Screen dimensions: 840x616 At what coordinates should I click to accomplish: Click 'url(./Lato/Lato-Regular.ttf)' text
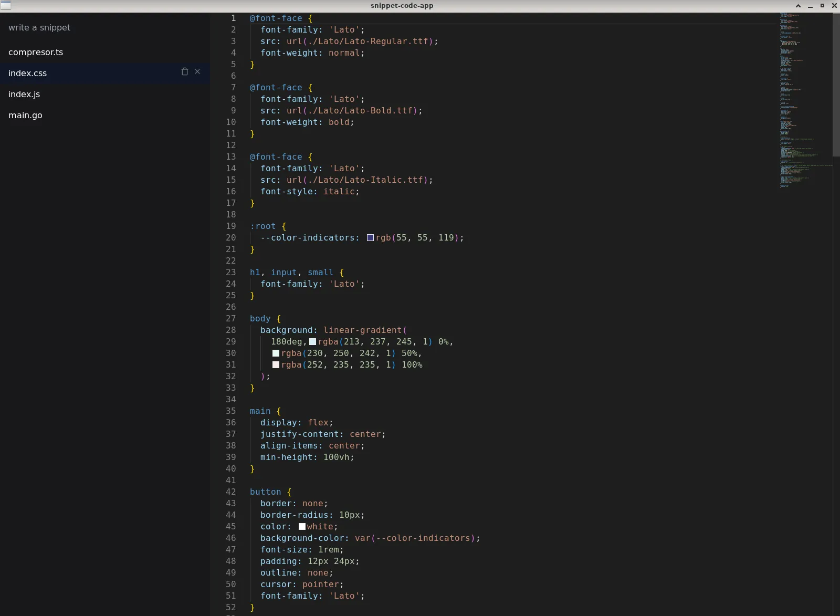click(360, 41)
